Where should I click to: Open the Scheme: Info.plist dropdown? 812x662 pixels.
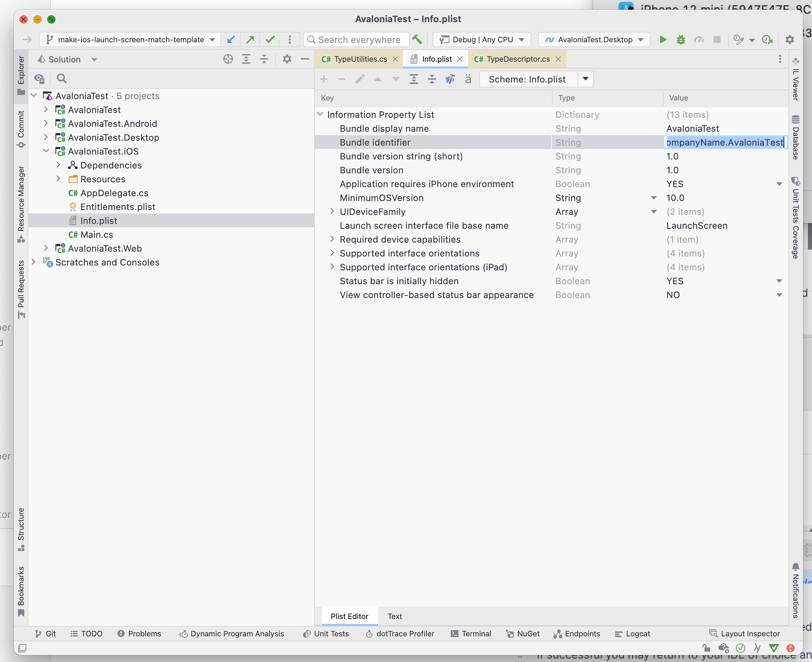click(x=586, y=79)
